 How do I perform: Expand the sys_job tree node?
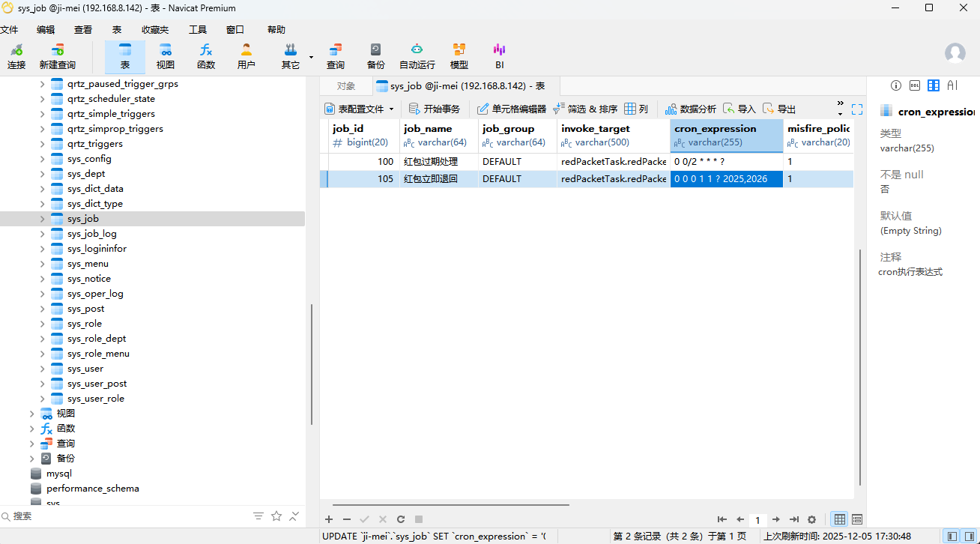tap(42, 219)
